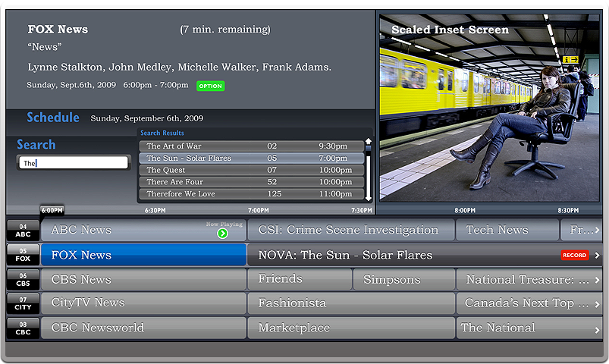Select the highlighted FOX News program
This screenshot has height=364, width=609.
coord(143,255)
